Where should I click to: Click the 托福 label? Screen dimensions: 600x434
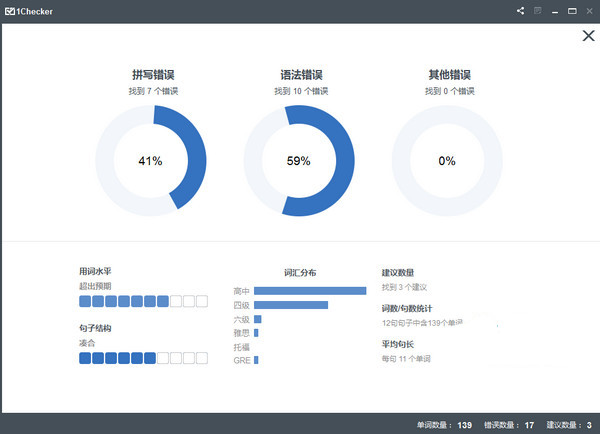tap(241, 347)
